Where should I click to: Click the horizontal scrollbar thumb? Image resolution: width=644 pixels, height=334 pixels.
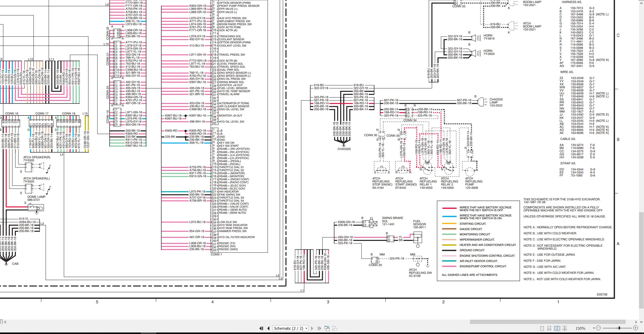coord(548,322)
